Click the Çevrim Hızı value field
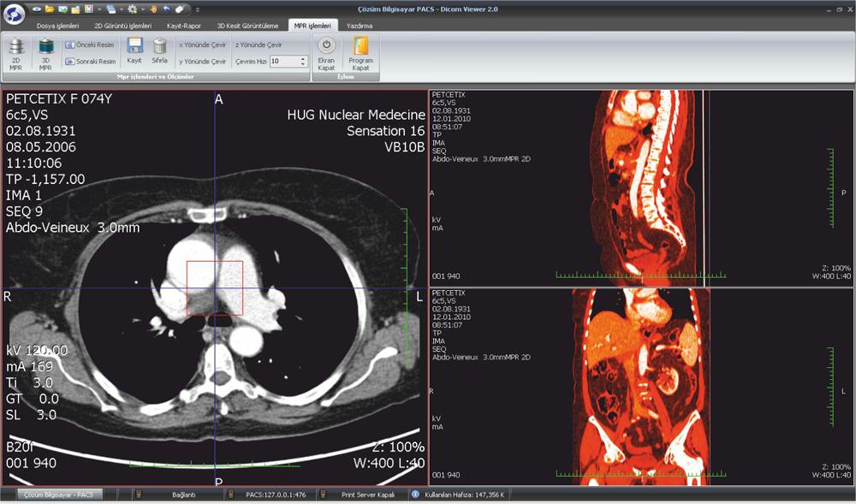856x504 pixels. pyautogui.click(x=284, y=62)
